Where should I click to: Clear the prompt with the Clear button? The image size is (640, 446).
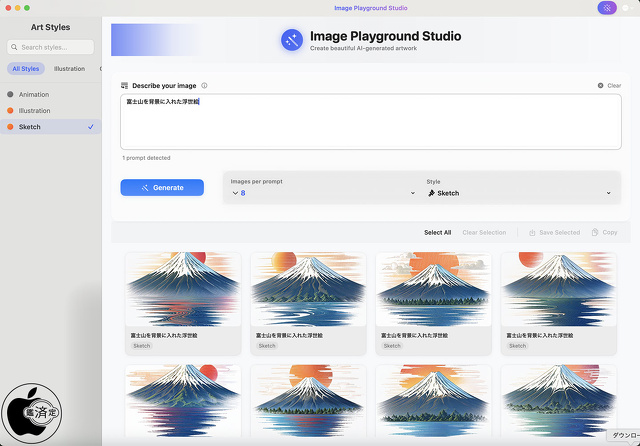[609, 86]
